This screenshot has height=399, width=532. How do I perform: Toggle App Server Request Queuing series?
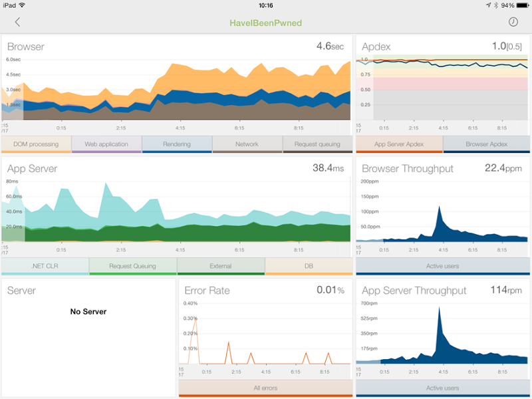point(132,267)
